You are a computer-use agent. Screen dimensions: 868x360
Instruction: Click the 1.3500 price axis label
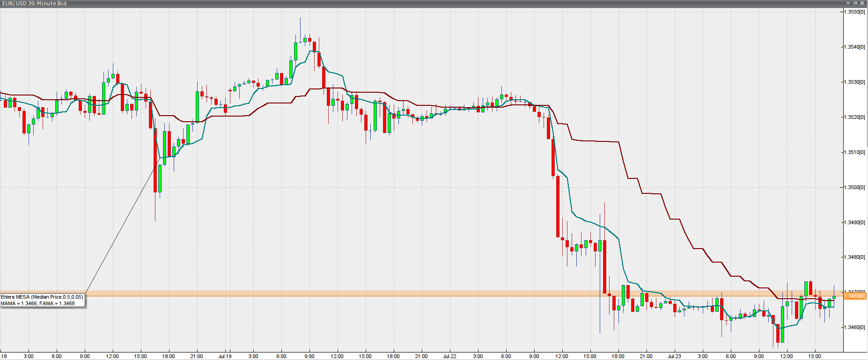tap(855, 187)
